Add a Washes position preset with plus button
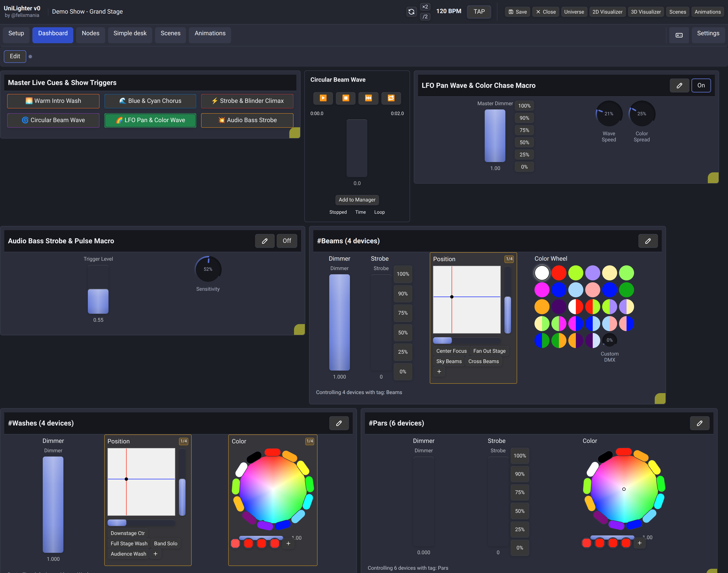Screen dimensions: 728x573 [x=155, y=554]
